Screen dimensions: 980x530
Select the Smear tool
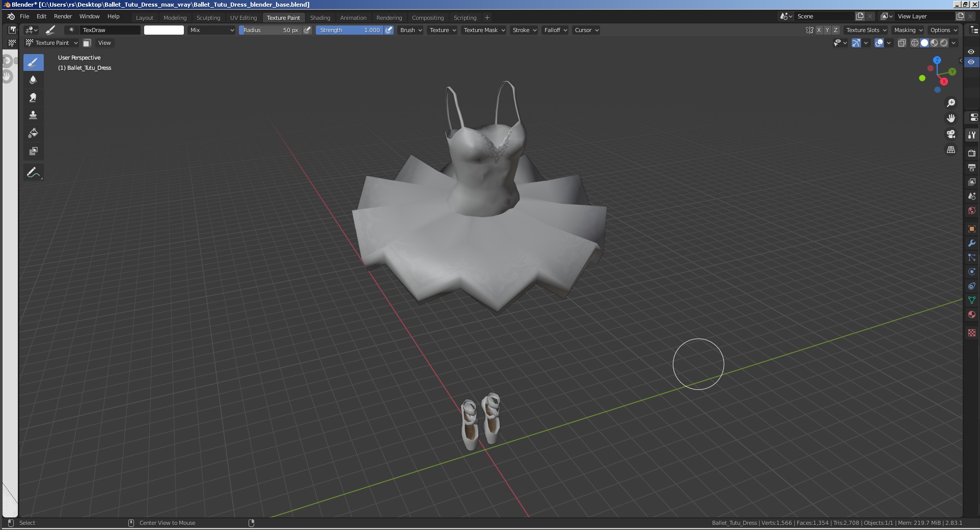click(x=33, y=97)
